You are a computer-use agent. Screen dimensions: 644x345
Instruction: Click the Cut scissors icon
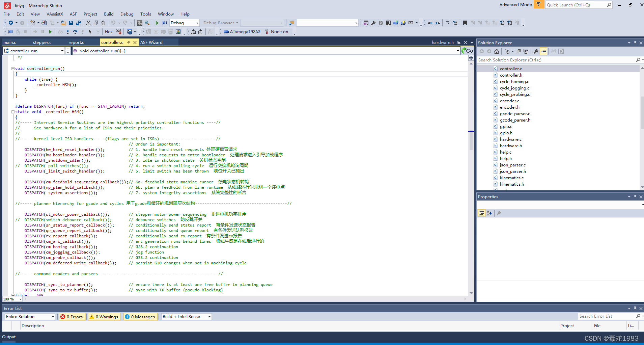(x=88, y=23)
